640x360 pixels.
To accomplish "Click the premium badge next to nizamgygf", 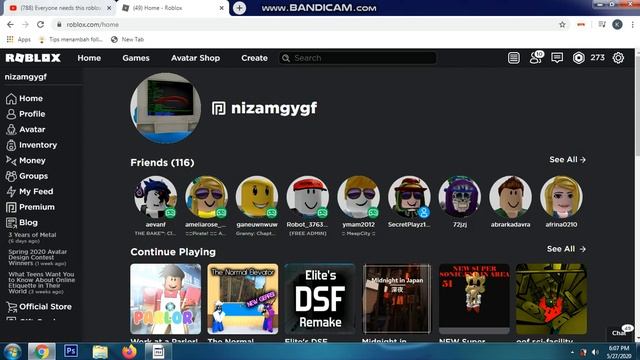I will tap(219, 108).
